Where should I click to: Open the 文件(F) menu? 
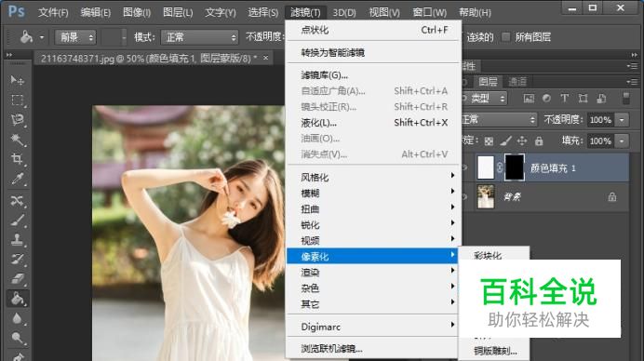pyautogui.click(x=53, y=12)
